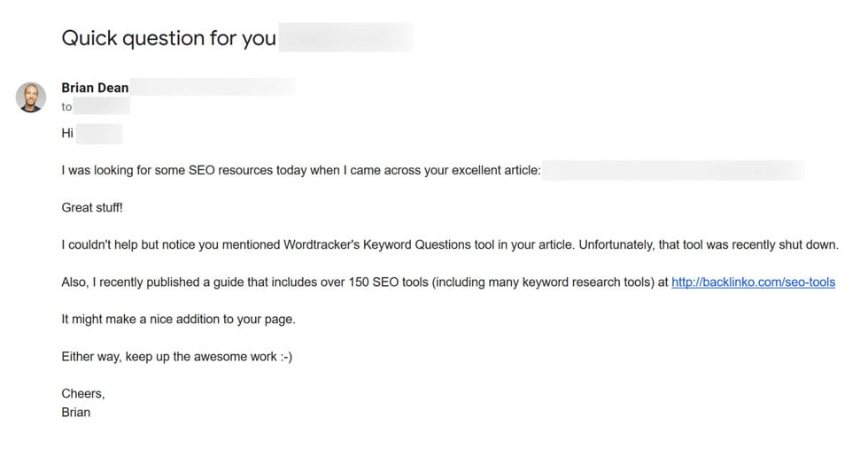Click the blurred article URL in first paragraph

[673, 170]
